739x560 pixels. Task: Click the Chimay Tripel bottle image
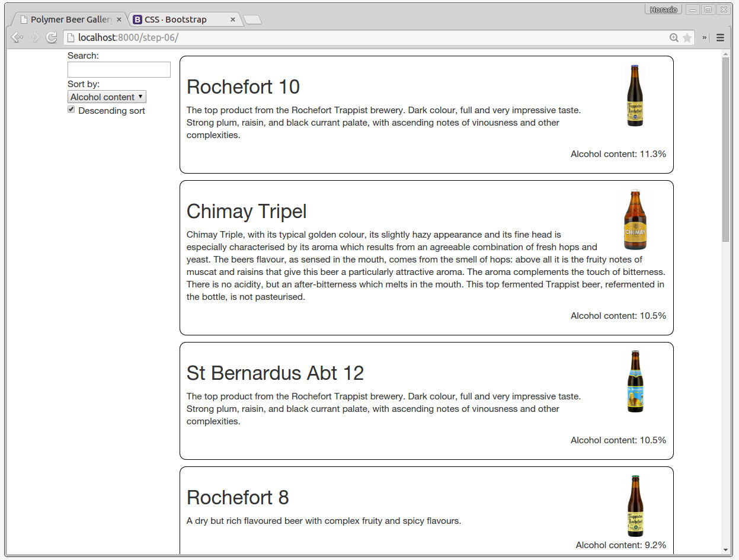pos(635,220)
